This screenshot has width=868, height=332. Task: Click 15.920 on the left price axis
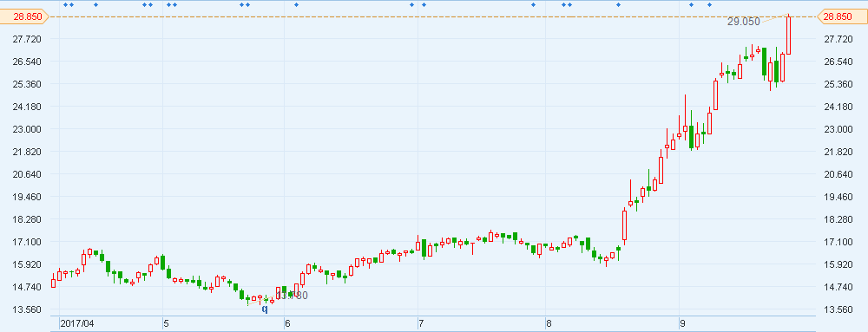[28, 264]
